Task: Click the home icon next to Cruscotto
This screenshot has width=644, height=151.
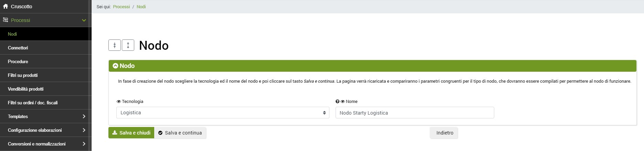Action: [6, 7]
